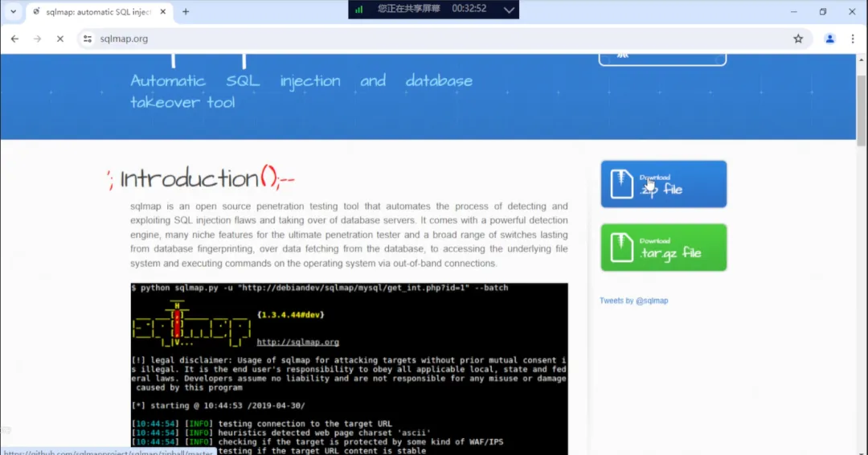Open a new browser tab
This screenshot has width=868, height=455.
coord(186,11)
